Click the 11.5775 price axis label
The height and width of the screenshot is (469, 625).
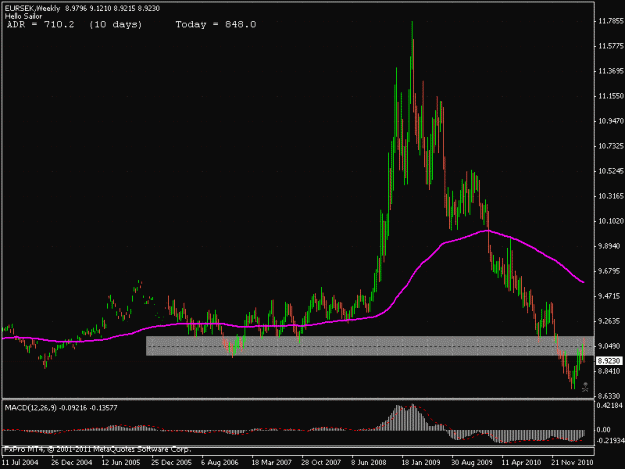click(611, 46)
